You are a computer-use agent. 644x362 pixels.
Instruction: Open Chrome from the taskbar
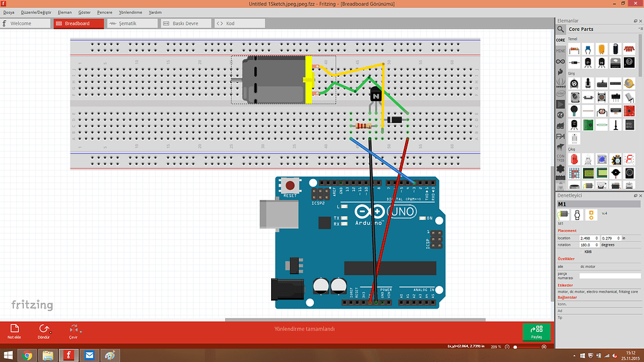(x=28, y=355)
